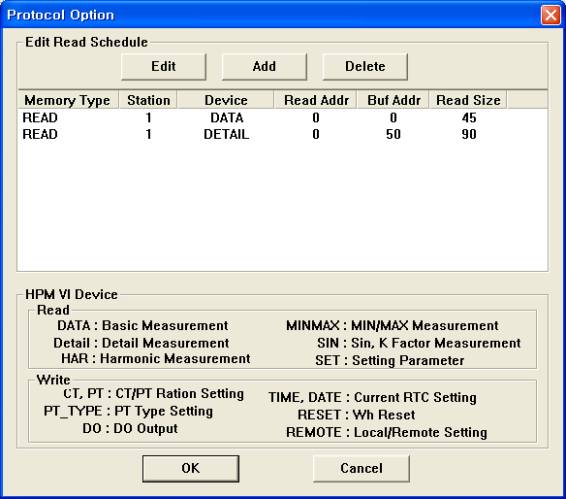Viewport: 566px width, 499px height.
Task: Click the Cancel button
Action: [x=361, y=468]
